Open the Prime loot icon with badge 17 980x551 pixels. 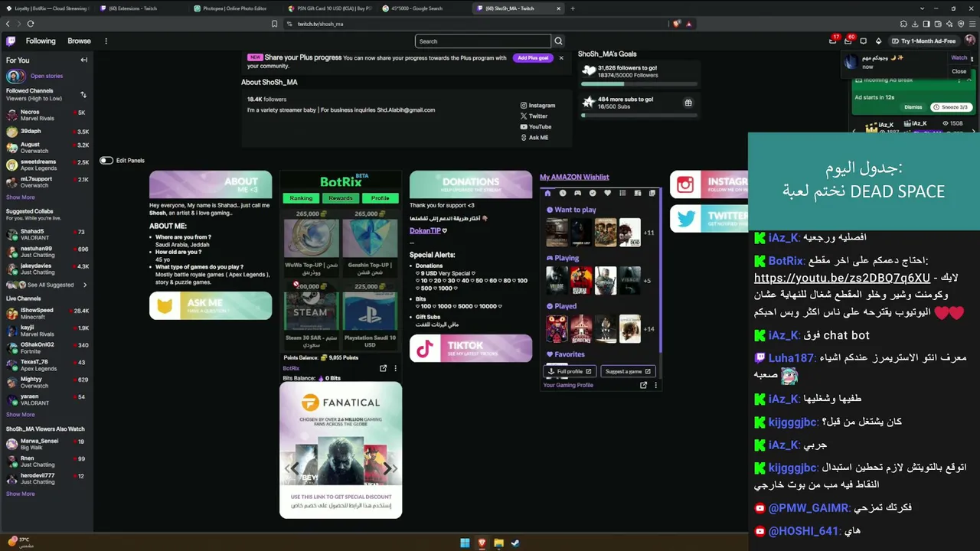(833, 41)
